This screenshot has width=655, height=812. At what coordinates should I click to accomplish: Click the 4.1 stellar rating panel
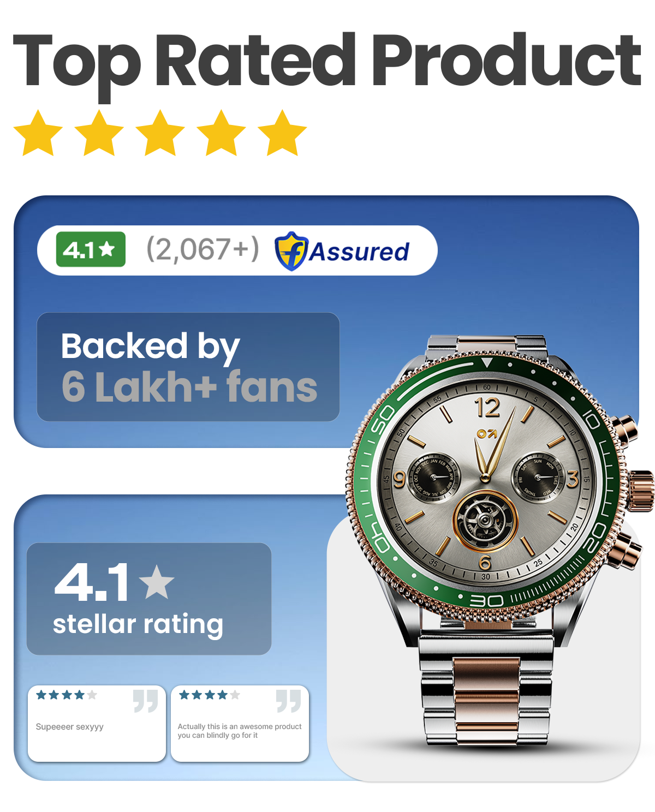click(149, 599)
